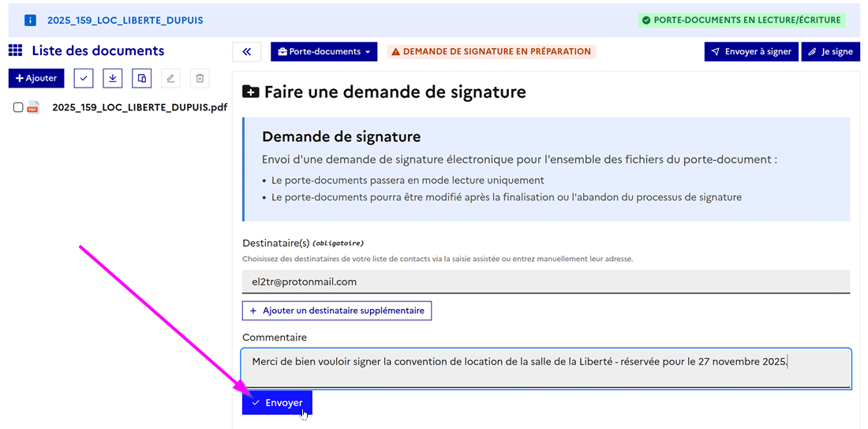The width and height of the screenshot is (868, 429).
Task: Click the trash delete icon
Action: pos(200,78)
